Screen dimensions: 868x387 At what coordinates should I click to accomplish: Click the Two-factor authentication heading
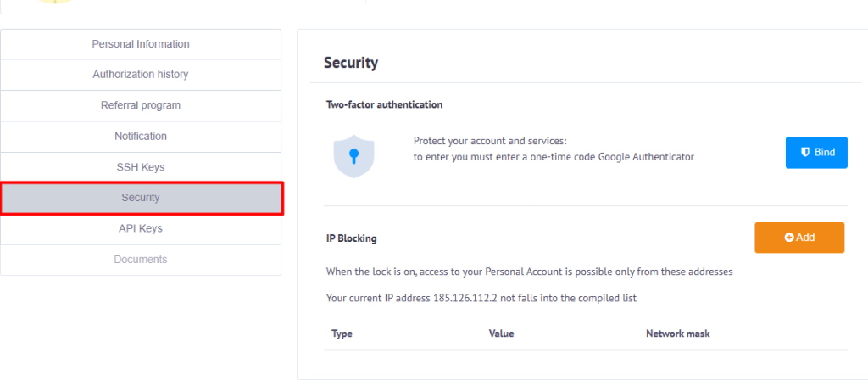pyautogui.click(x=384, y=105)
